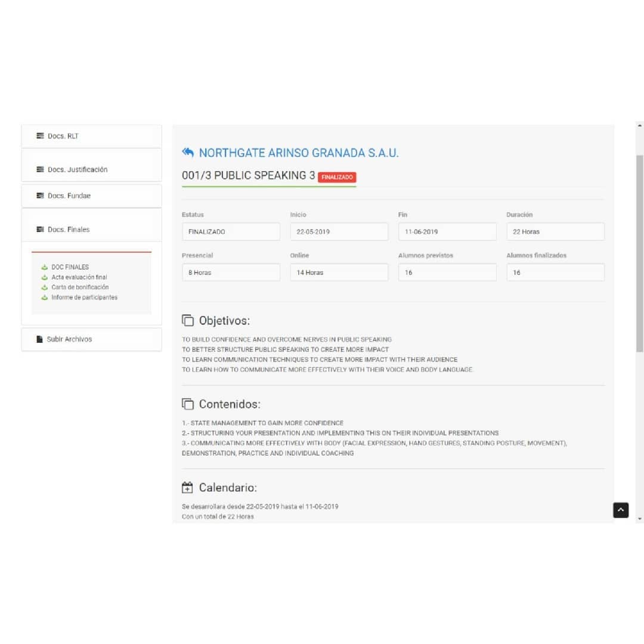Image resolution: width=644 pixels, height=644 pixels.
Task: Click the Fin field showing 11-06-2019
Action: (x=447, y=231)
